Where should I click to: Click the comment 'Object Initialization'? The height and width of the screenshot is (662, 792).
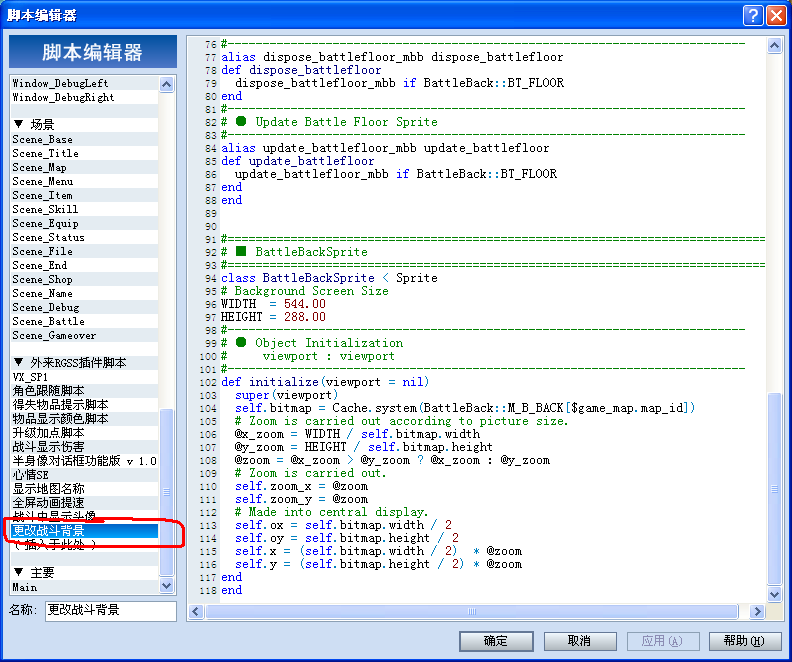click(329, 343)
